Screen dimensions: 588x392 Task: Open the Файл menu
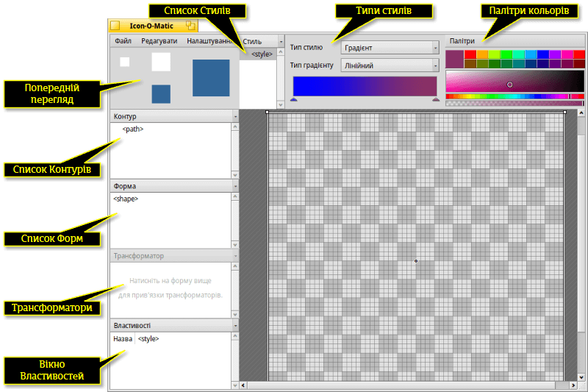point(123,41)
